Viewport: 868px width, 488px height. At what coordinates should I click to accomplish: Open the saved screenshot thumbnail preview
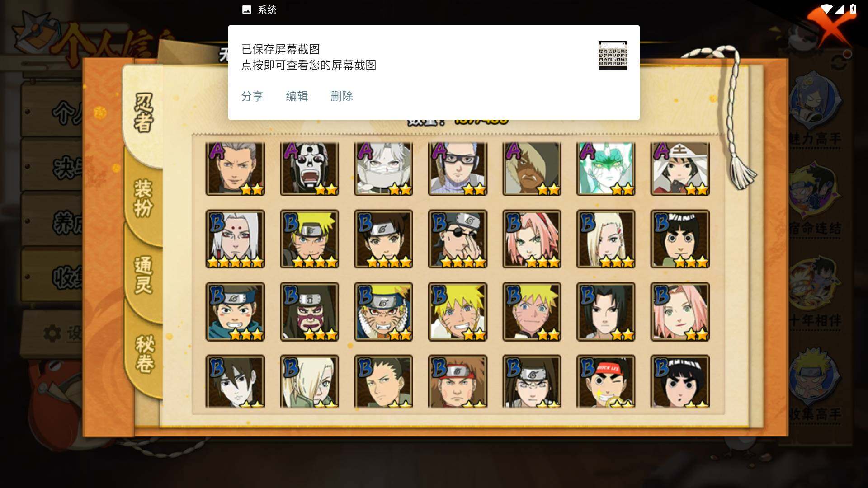[613, 55]
